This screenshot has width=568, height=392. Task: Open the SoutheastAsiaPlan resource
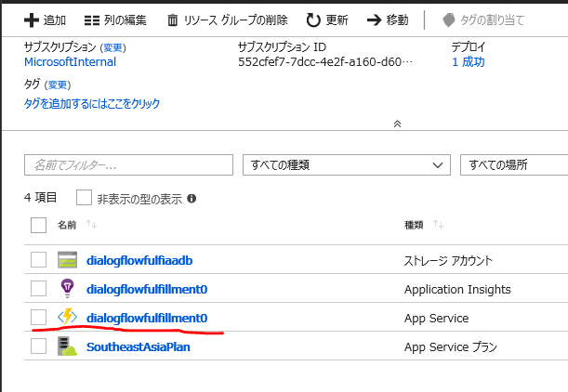pos(139,347)
